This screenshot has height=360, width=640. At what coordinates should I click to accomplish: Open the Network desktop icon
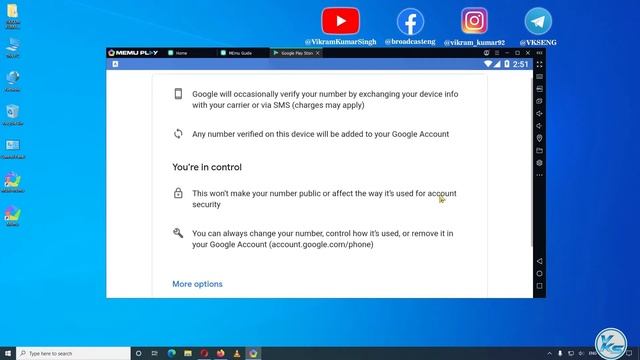[x=13, y=81]
